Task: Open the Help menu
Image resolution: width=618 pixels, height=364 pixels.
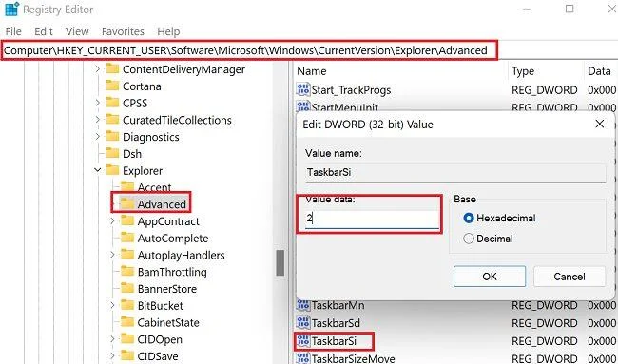Action: point(168,31)
